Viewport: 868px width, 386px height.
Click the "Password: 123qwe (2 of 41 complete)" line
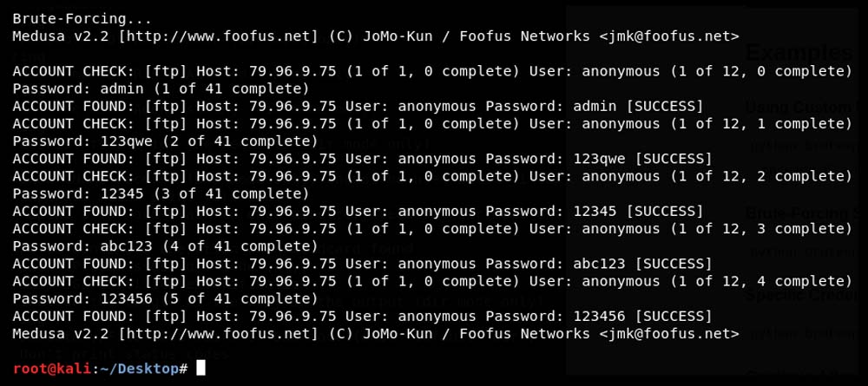(166, 141)
